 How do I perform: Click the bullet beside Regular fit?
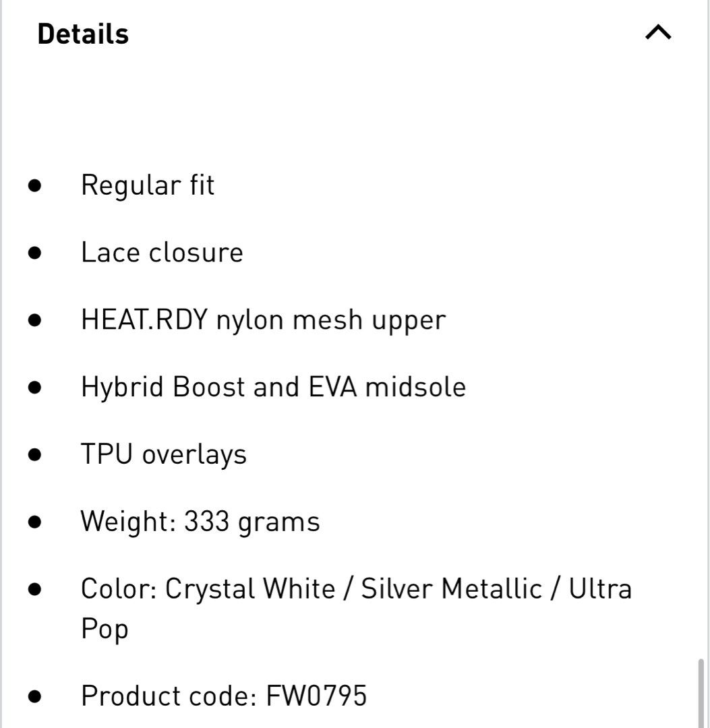(34, 186)
